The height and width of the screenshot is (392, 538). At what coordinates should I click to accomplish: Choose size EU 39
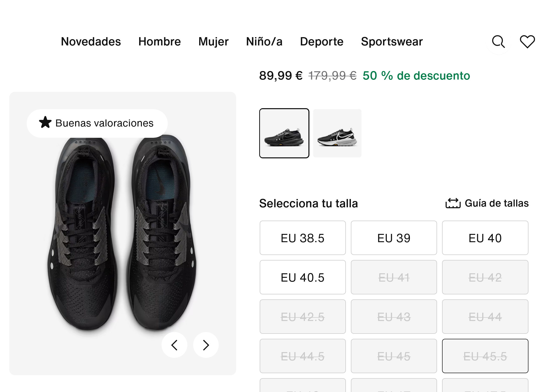coord(394,238)
